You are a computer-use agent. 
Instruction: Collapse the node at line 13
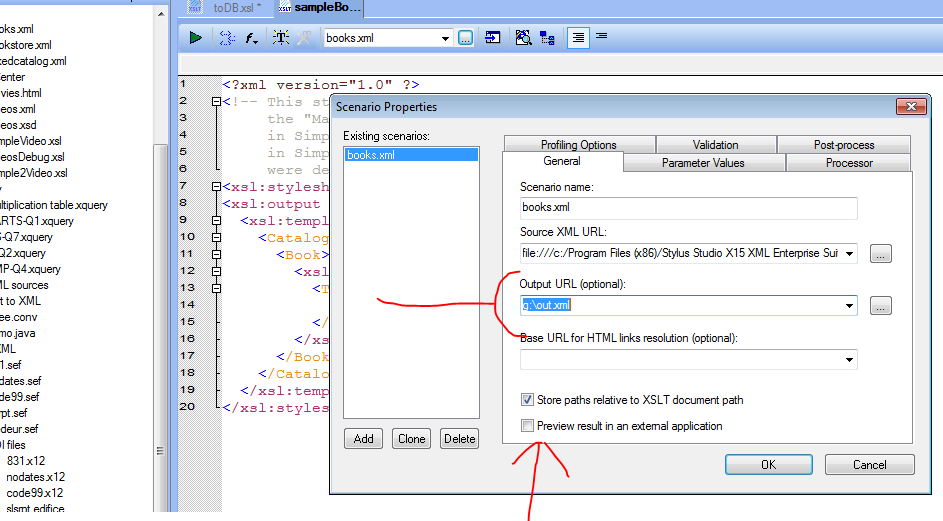point(217,288)
